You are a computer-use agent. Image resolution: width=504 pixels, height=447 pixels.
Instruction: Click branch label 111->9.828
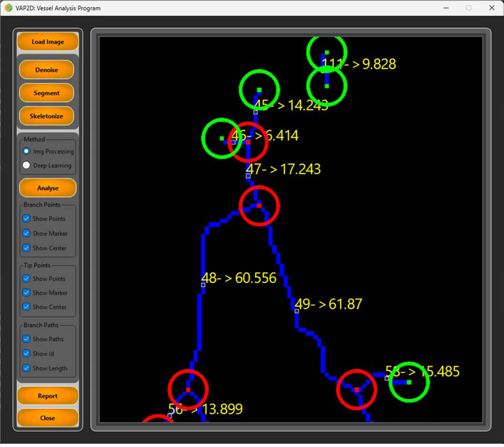pyautogui.click(x=359, y=64)
